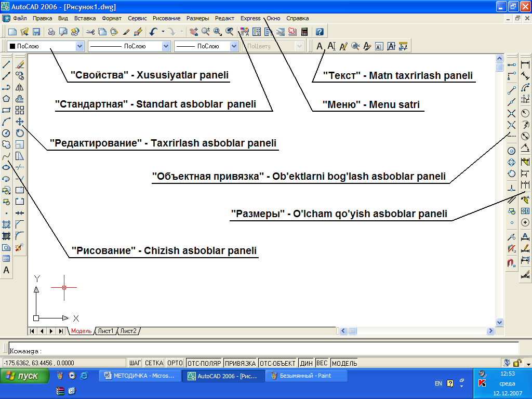The image size is (532, 399).
Task: Select the Array tool
Action: pos(20,110)
